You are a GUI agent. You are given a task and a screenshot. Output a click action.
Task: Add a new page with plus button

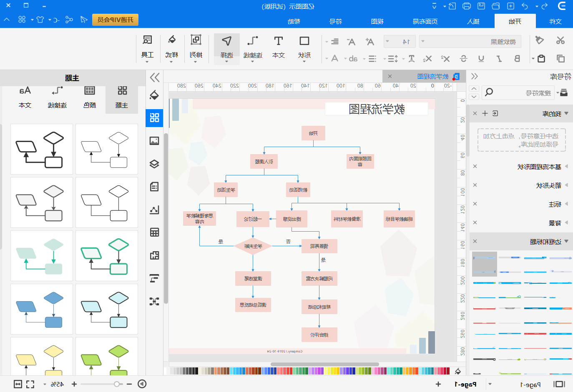(438, 384)
